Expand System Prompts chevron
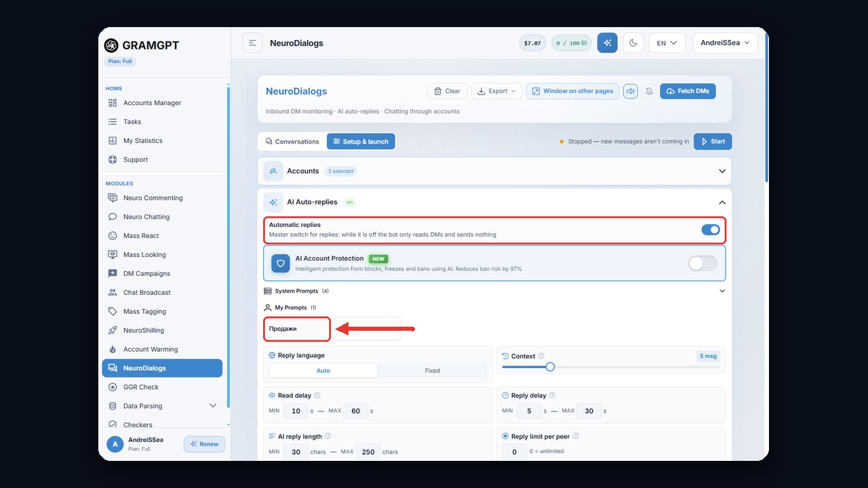 coord(722,291)
